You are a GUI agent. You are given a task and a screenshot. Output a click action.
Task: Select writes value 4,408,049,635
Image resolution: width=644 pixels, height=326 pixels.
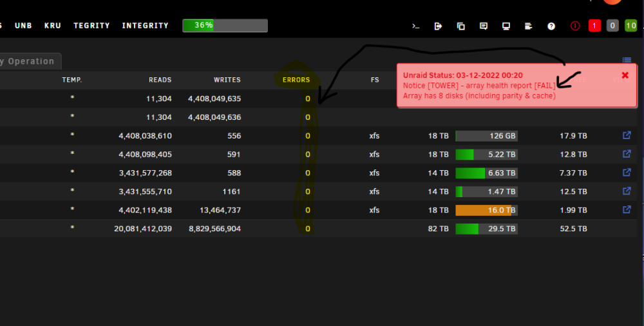point(214,99)
